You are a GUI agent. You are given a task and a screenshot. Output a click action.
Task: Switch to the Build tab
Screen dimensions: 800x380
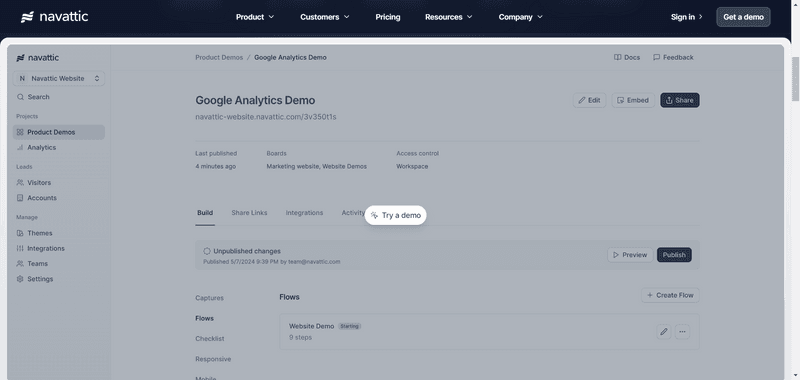pos(205,213)
